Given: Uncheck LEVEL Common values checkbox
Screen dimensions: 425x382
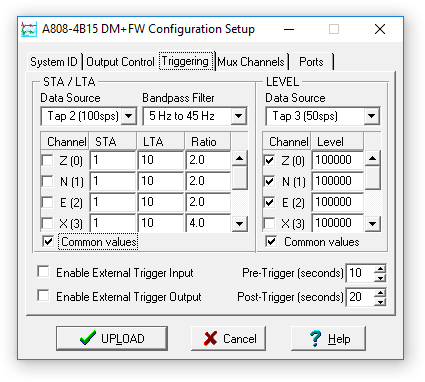Looking at the screenshot, I should (x=271, y=241).
